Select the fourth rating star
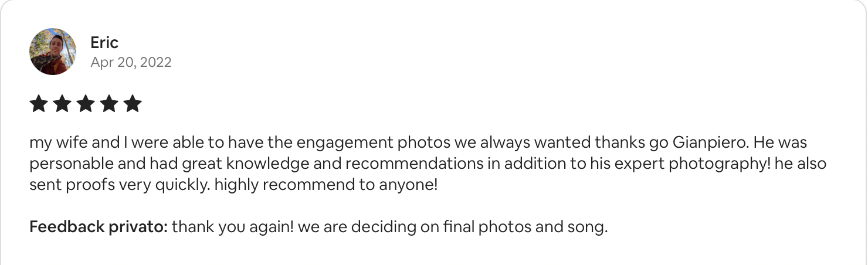868x265 pixels. tap(109, 104)
